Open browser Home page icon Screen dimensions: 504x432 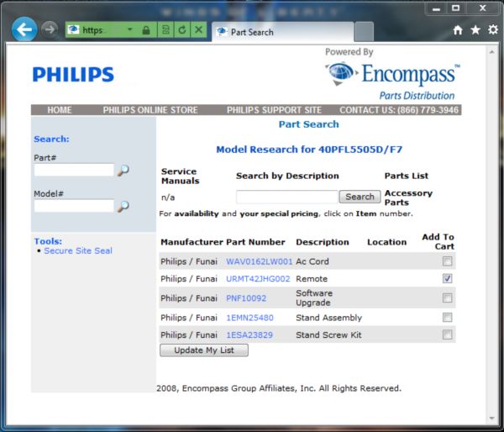458,30
